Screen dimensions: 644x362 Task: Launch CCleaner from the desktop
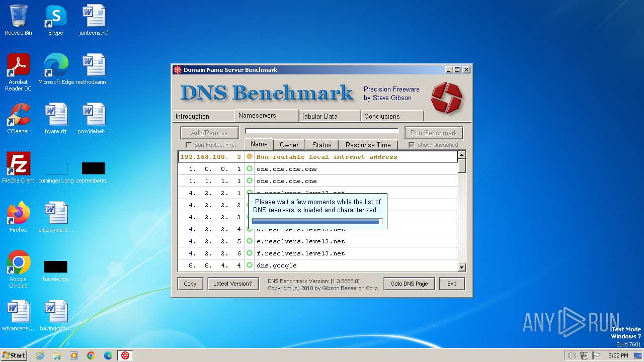(x=18, y=118)
